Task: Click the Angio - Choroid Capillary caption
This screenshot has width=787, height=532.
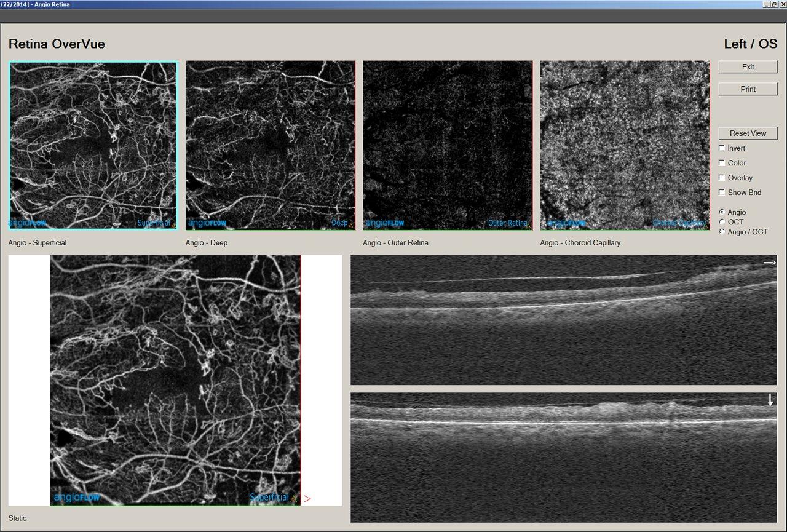Action: (580, 243)
